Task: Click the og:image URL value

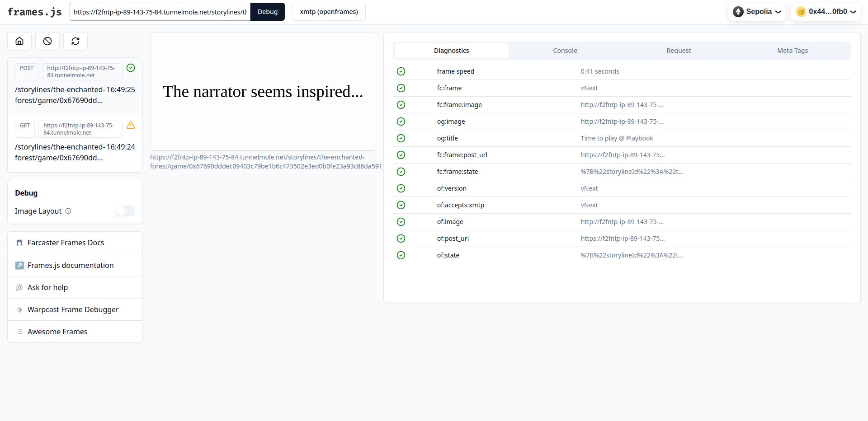Action: click(x=622, y=122)
